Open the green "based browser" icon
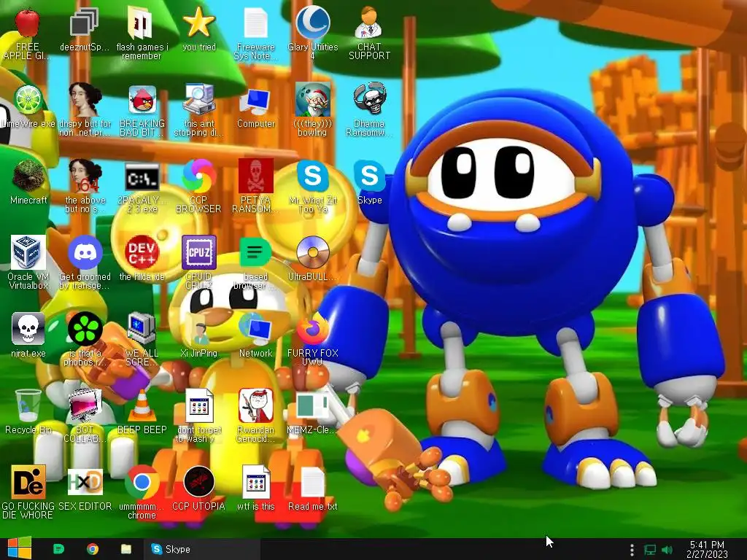Viewport: 747px width, 560px height. coord(256,253)
